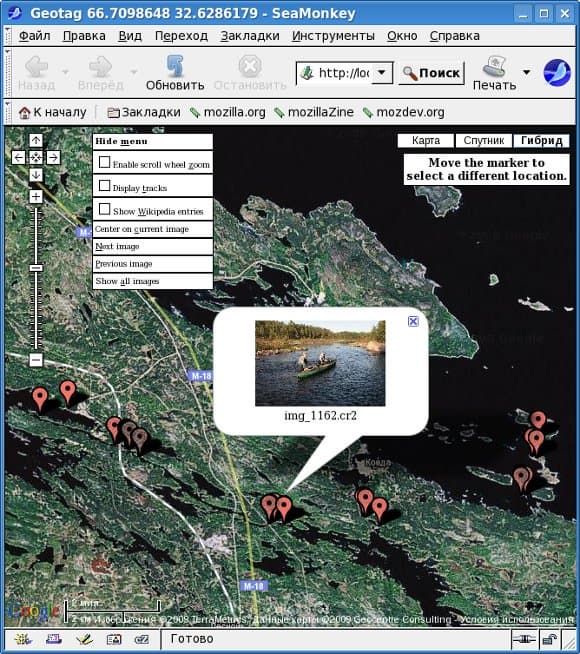Image resolution: width=580 pixels, height=654 pixels.
Task: Zoom in with the plus icon
Action: click(x=36, y=196)
